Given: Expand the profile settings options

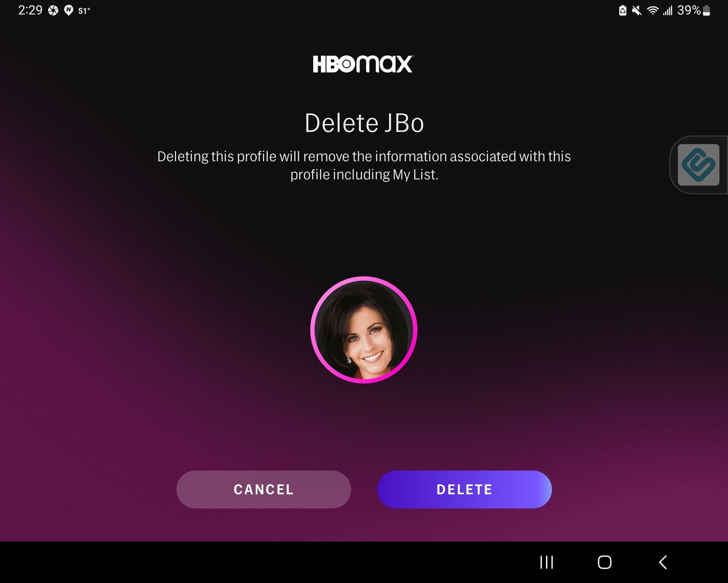Looking at the screenshot, I should point(363,329).
